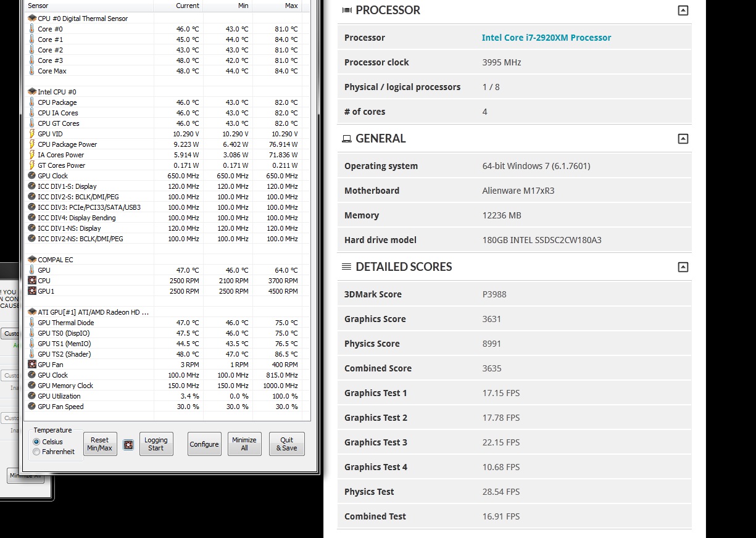This screenshot has height=538, width=756.
Task: Click the Min column header
Action: 227,6
